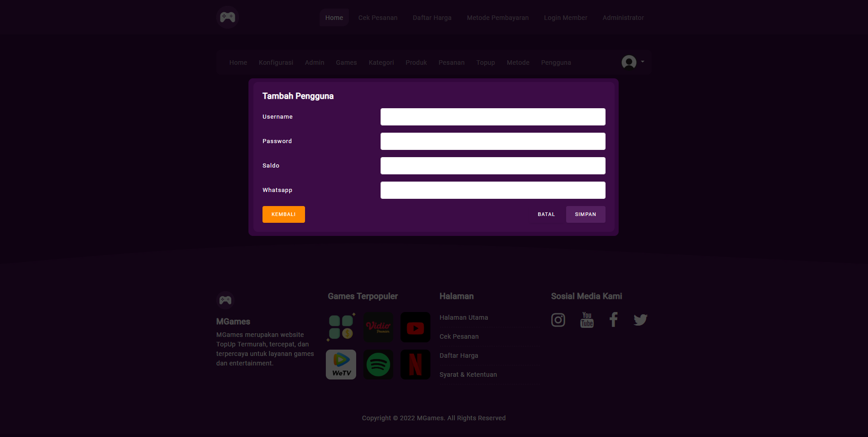
Task: Visit the Twitter social media icon
Action: tap(640, 320)
